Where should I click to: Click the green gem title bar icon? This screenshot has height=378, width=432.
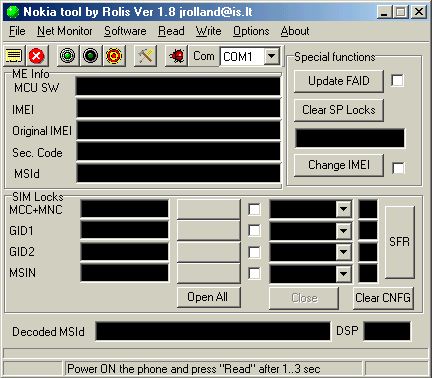[x=13, y=12]
